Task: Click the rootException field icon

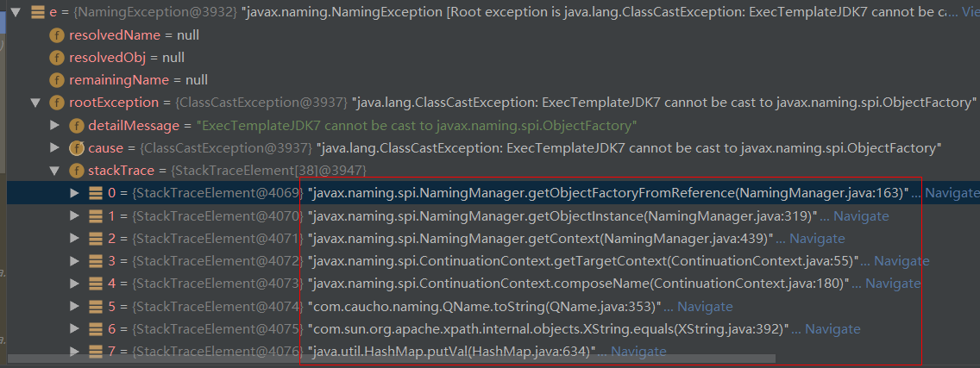Action: 56,103
